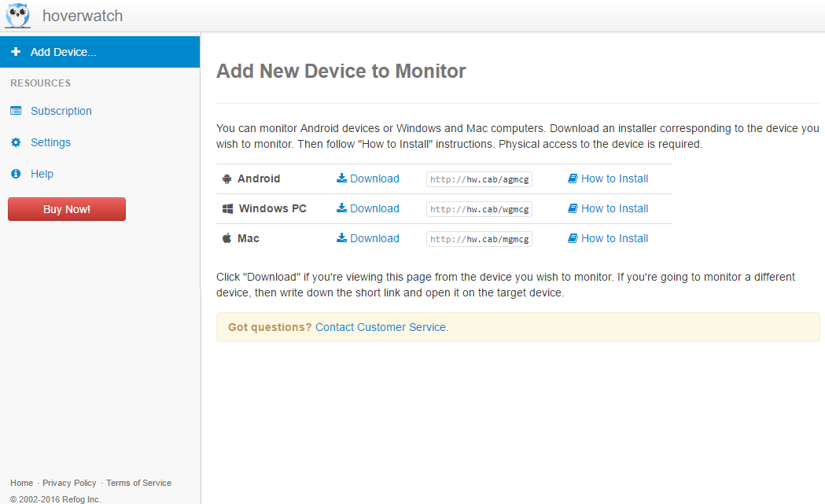Screen dimensions: 825x504
Task: Click the book icon in the Android row
Action: (x=573, y=178)
